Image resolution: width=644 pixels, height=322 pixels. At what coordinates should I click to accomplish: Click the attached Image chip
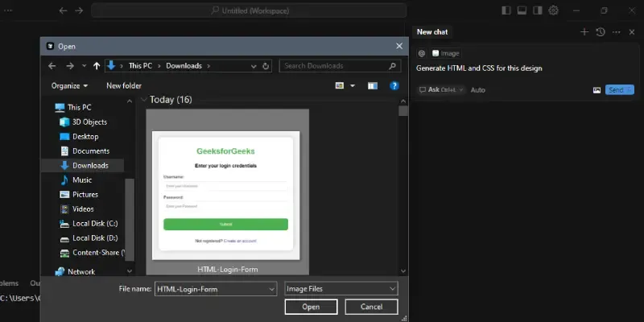(x=446, y=53)
